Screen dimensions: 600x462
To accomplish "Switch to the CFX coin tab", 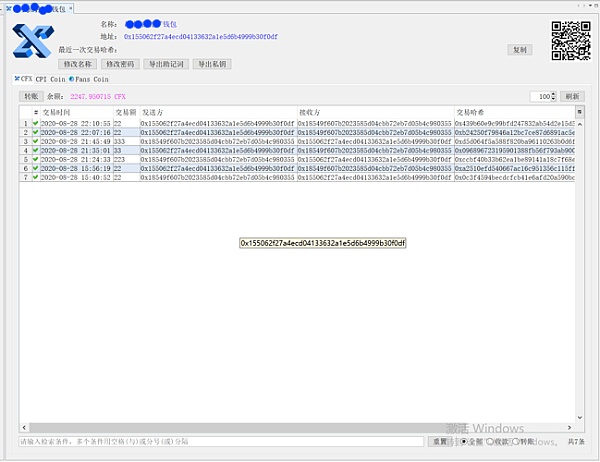I will point(24,78).
